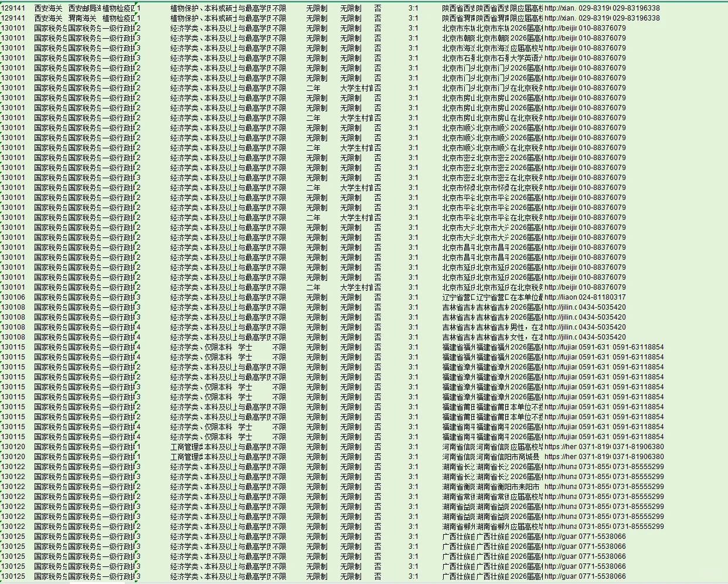
Task: Select 在北京税务 cell in 北京市怀柔 row
Action: pyautogui.click(x=526, y=188)
